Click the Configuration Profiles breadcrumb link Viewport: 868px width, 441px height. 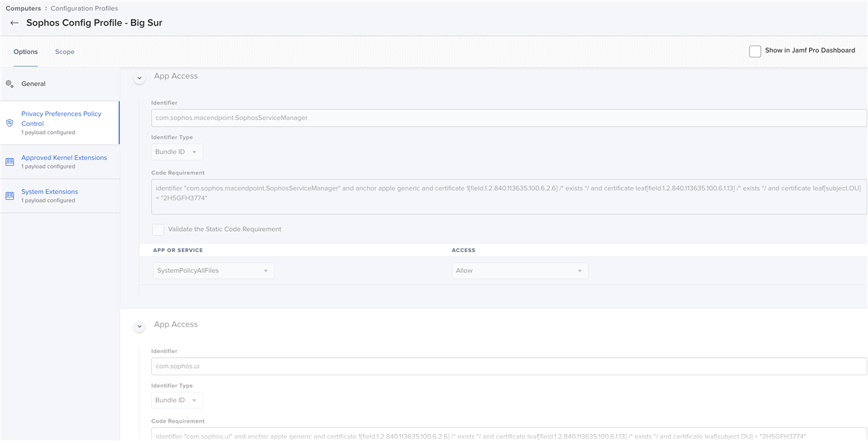(84, 8)
